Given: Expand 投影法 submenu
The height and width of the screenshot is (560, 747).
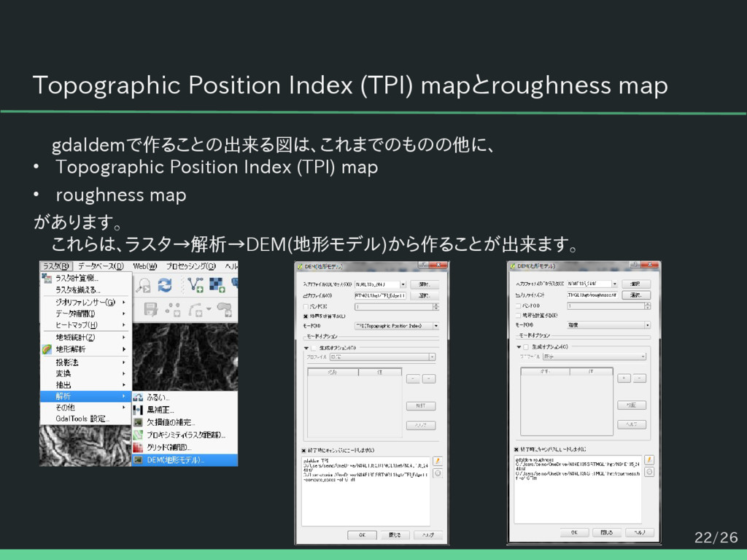Looking at the screenshot, I should click(x=86, y=362).
